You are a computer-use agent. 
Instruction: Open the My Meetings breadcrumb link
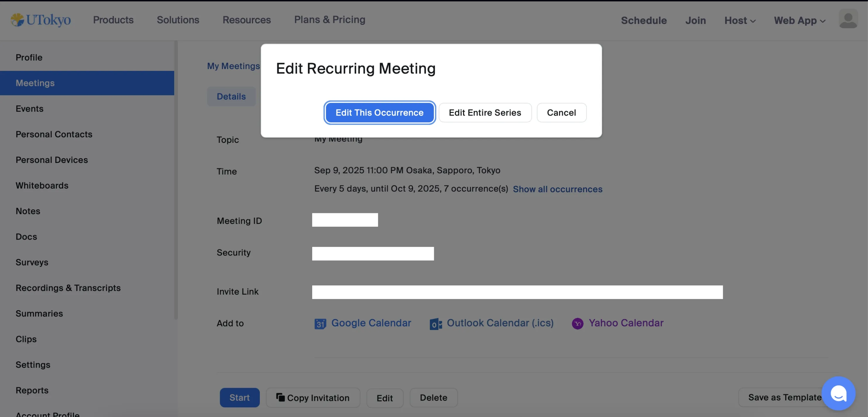(233, 66)
